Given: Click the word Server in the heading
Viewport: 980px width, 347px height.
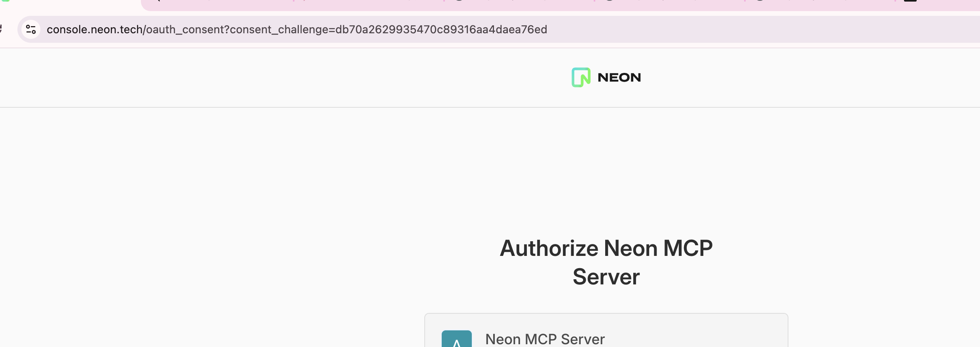Looking at the screenshot, I should tap(606, 276).
